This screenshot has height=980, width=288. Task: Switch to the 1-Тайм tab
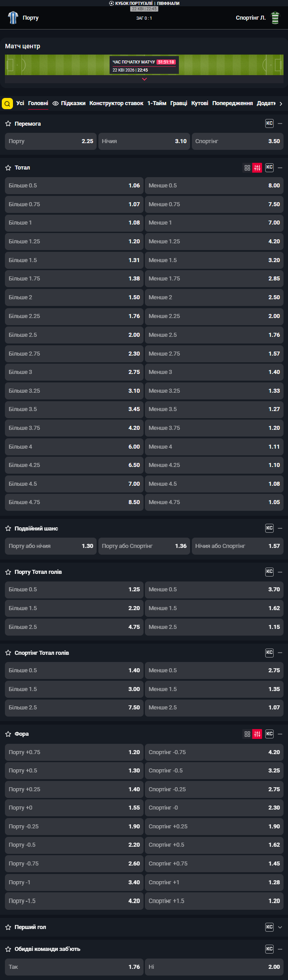(157, 103)
